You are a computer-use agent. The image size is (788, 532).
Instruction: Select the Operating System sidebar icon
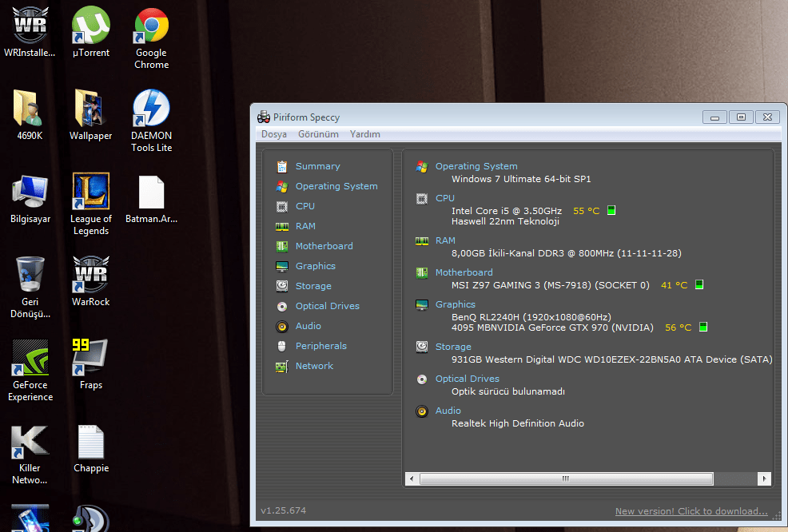(x=282, y=186)
